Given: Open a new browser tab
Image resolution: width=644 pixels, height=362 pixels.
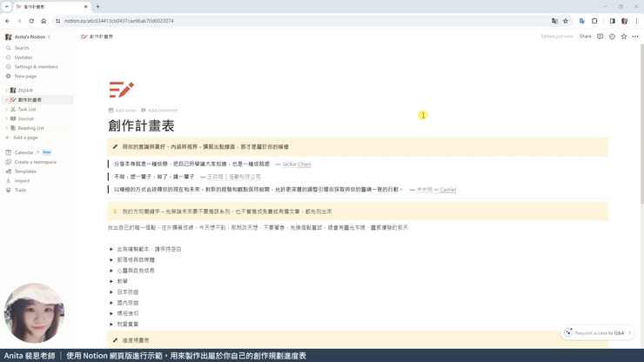Looking at the screenshot, I should 97,7.
